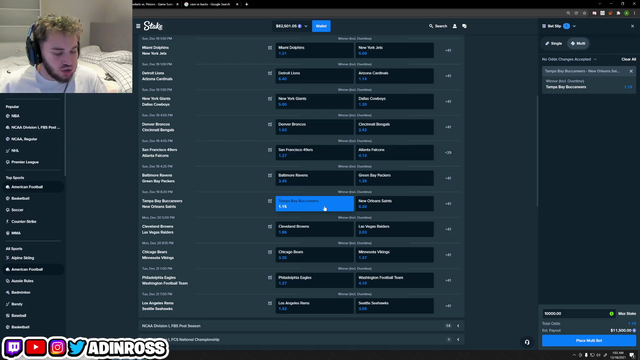Open Bandy under All Sports

point(17,304)
